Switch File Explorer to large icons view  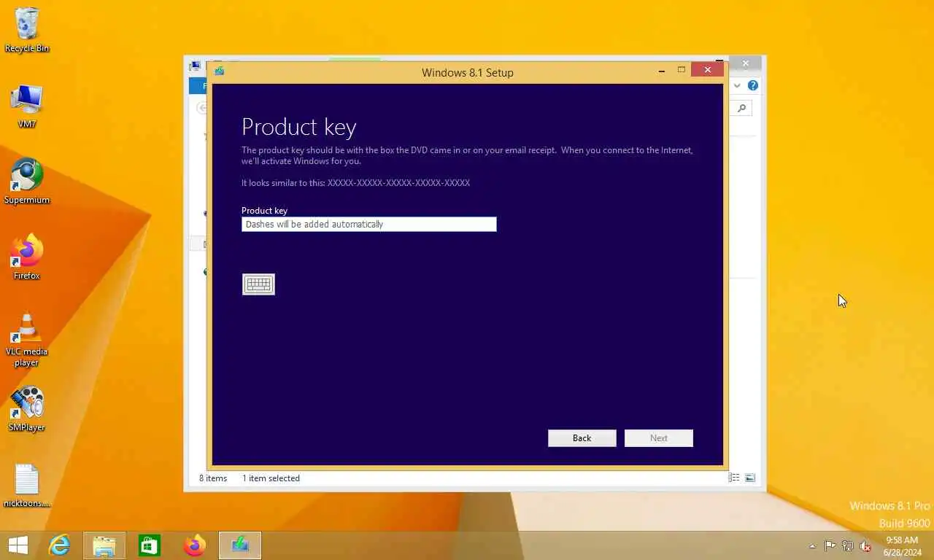(x=750, y=478)
